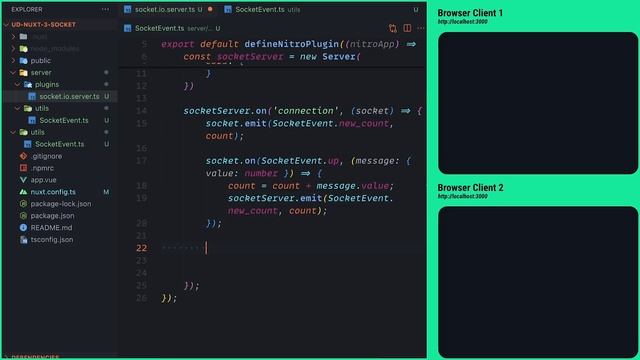The width and height of the screenshot is (640, 360).
Task: Split the editor to the right
Action: (407, 28)
